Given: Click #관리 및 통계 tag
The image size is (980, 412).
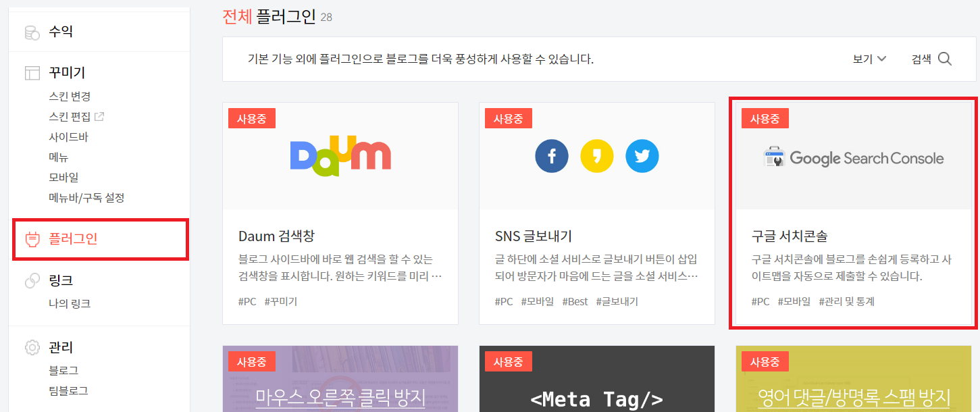Looking at the screenshot, I should [847, 302].
